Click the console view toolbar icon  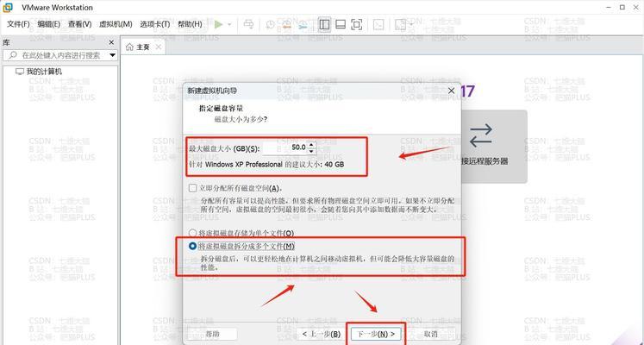(378, 25)
